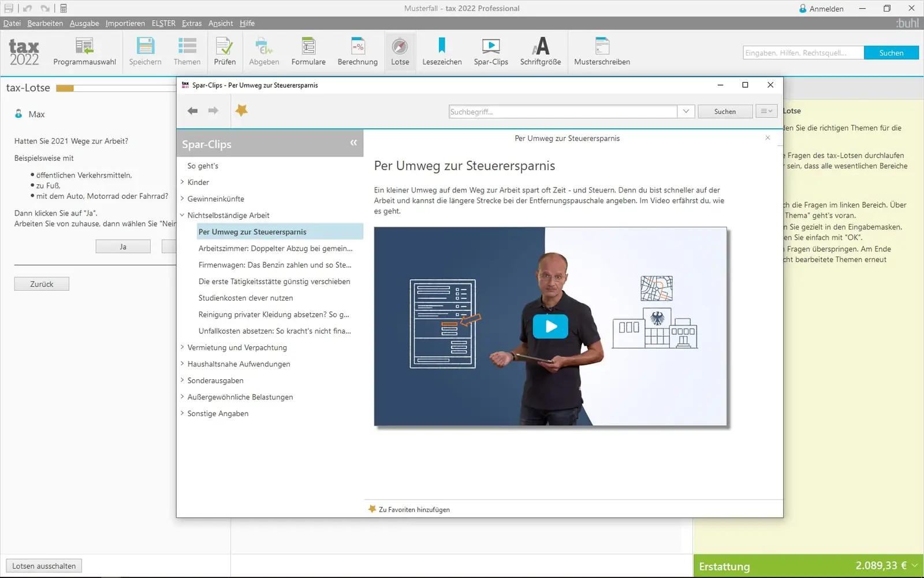Play the Per Umweg zur Steuerersparnis video
The image size is (924, 578).
[x=550, y=326]
